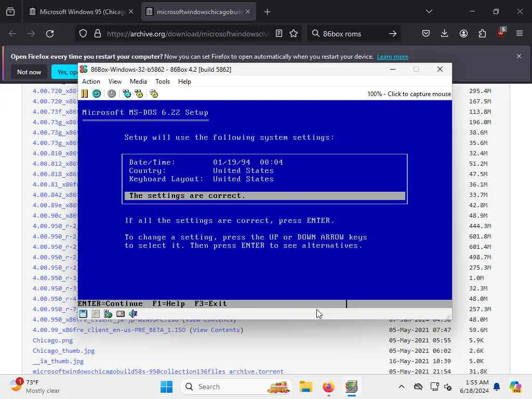Click the 4.00.73f_x86 file link
Image resolution: width=532 pixels, height=399 pixels.
pos(55,112)
